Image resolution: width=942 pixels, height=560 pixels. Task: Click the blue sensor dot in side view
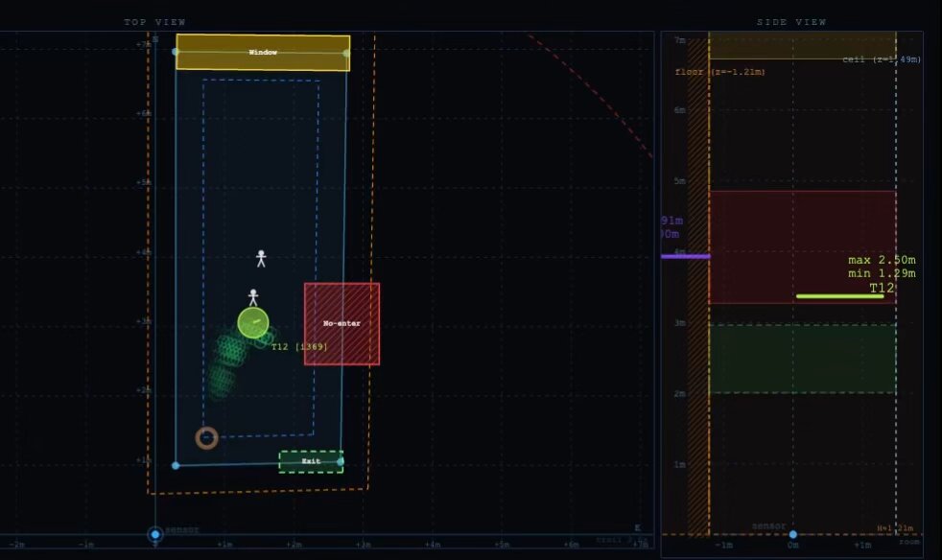(x=793, y=534)
